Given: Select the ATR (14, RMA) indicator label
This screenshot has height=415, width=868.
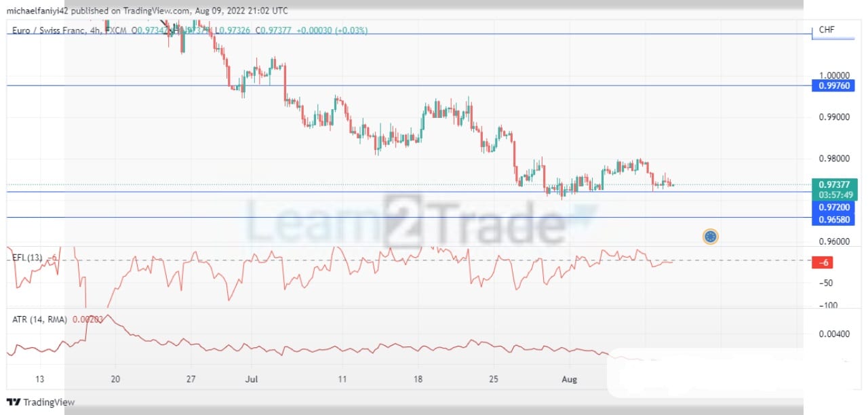Looking at the screenshot, I should point(39,319).
